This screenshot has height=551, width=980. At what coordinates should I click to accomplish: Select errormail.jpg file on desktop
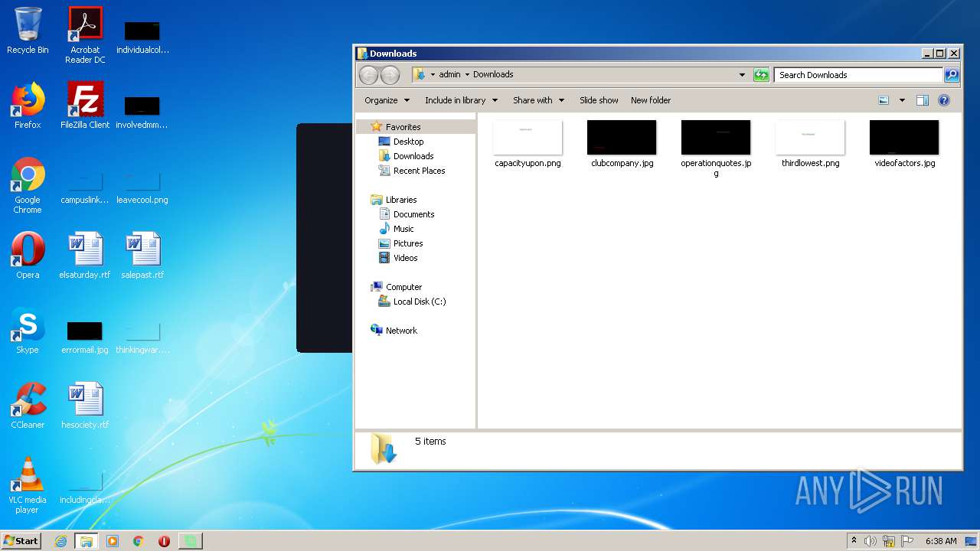point(85,338)
